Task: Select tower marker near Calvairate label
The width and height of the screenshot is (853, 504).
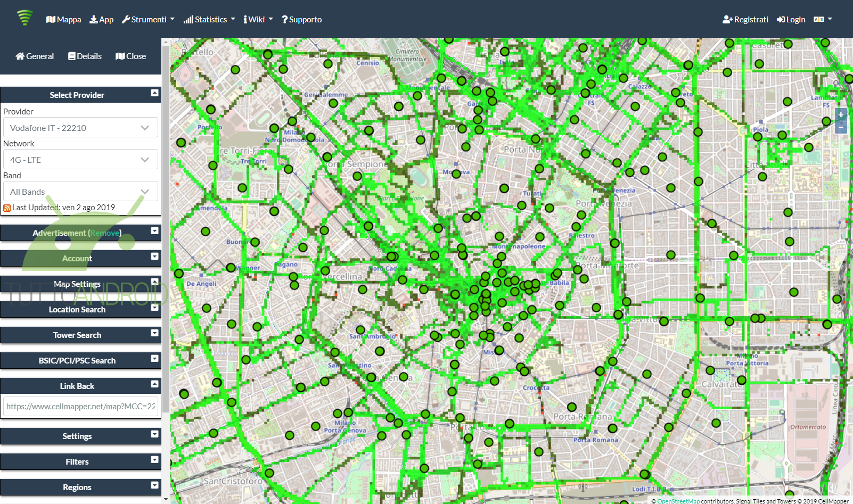Action: [x=742, y=380]
